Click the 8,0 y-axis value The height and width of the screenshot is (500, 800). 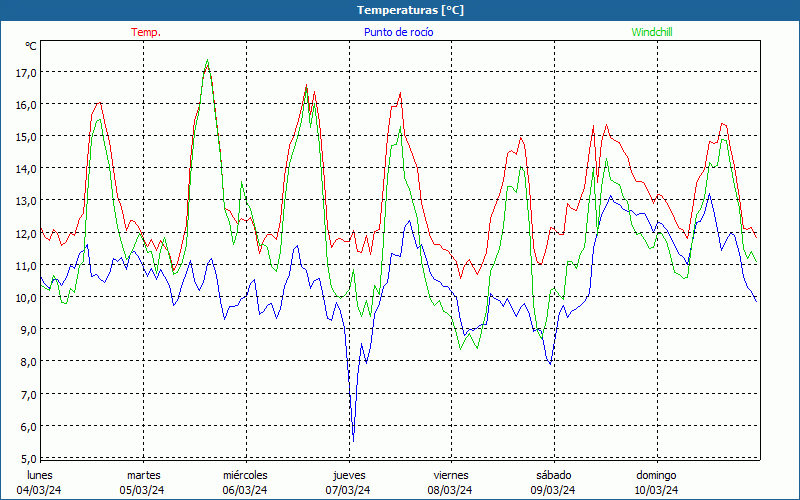point(29,363)
